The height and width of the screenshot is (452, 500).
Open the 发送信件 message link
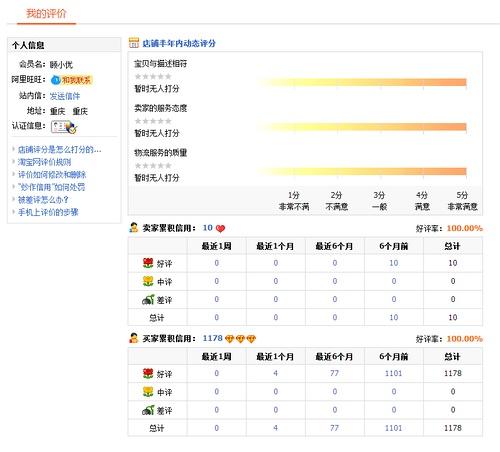coord(65,96)
